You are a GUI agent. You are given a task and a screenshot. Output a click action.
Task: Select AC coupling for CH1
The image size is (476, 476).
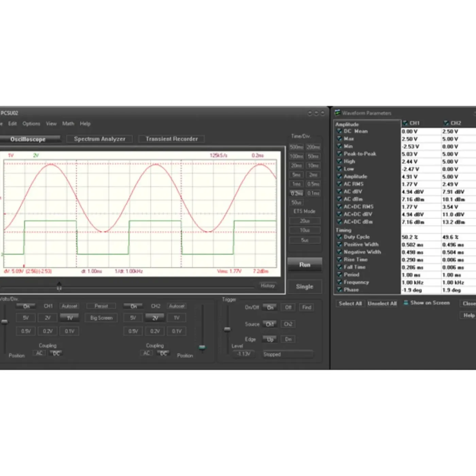pos(39,353)
